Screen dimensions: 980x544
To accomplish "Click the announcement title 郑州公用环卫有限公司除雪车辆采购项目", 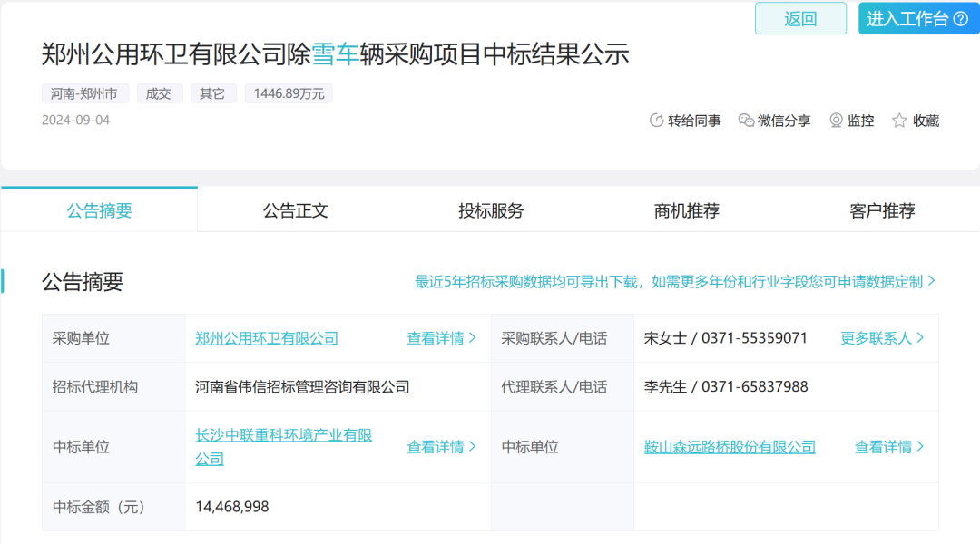I will [335, 54].
